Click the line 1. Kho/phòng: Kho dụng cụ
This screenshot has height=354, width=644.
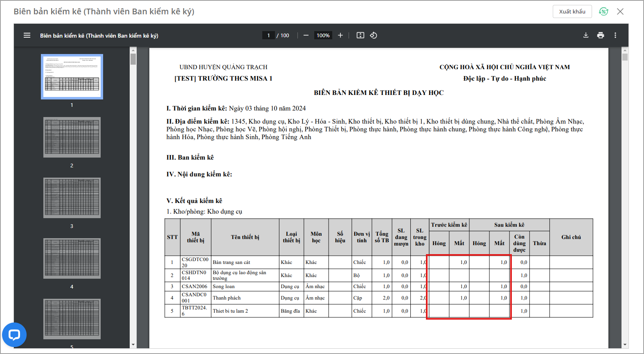[x=204, y=212]
